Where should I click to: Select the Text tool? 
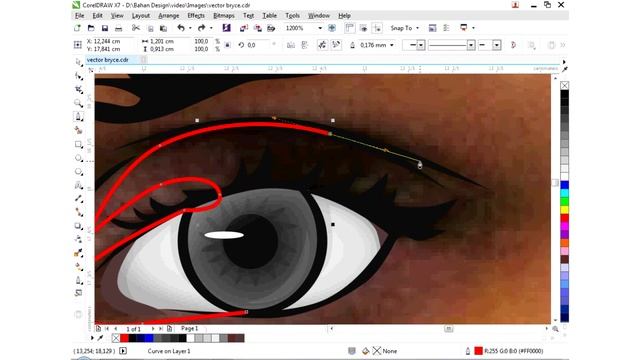point(78,185)
